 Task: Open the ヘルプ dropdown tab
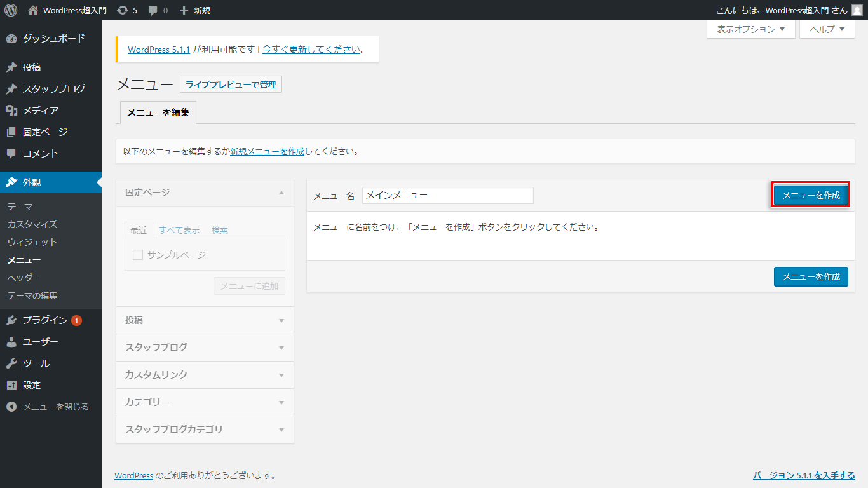pos(827,29)
